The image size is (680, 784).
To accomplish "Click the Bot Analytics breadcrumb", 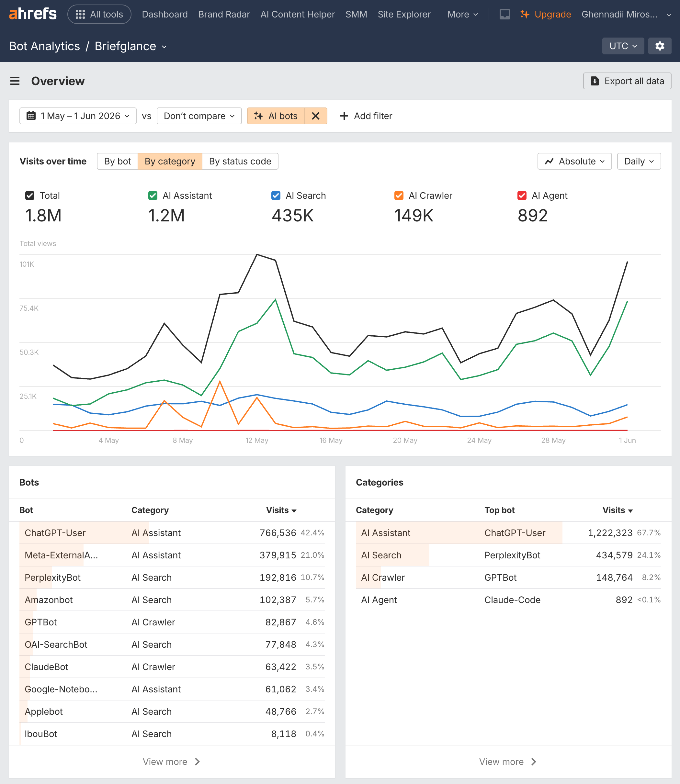I will point(44,46).
